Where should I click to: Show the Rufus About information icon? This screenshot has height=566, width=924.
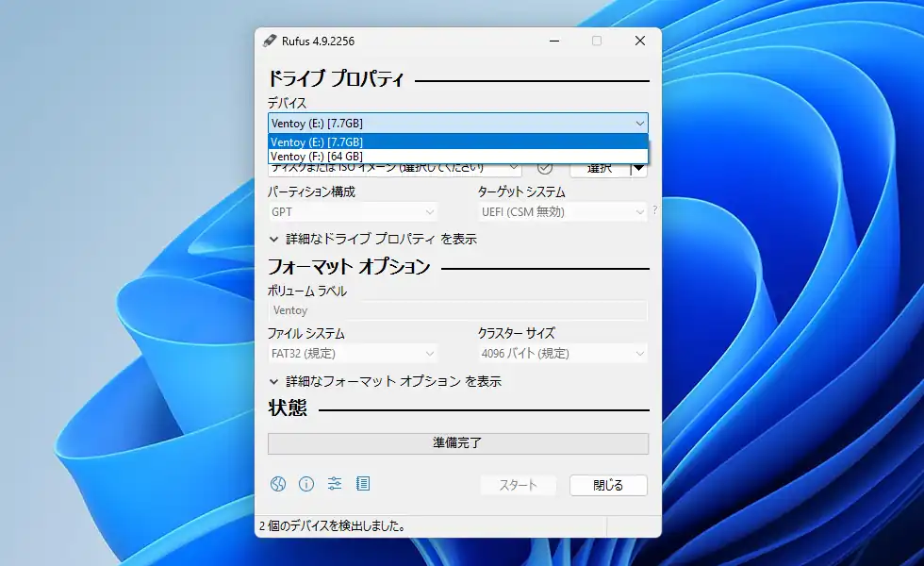(x=306, y=484)
